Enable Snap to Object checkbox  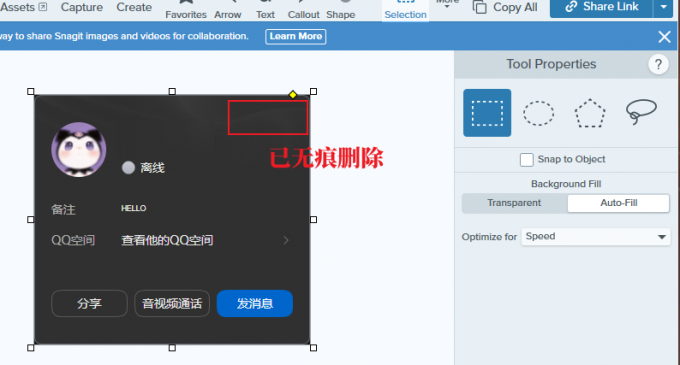[x=526, y=160]
